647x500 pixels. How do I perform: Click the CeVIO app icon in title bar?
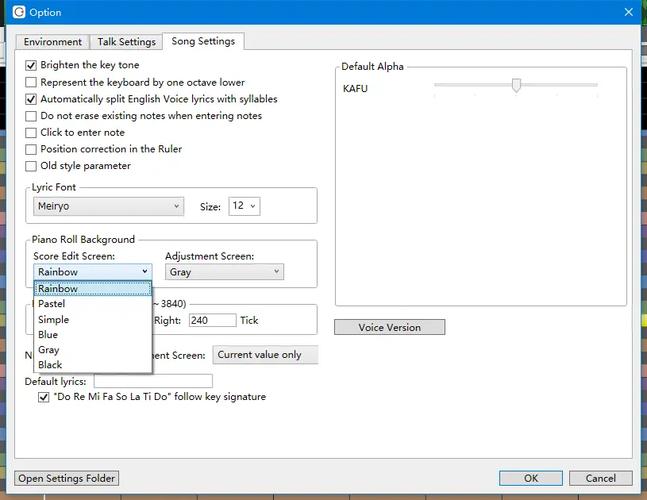pyautogui.click(x=19, y=12)
